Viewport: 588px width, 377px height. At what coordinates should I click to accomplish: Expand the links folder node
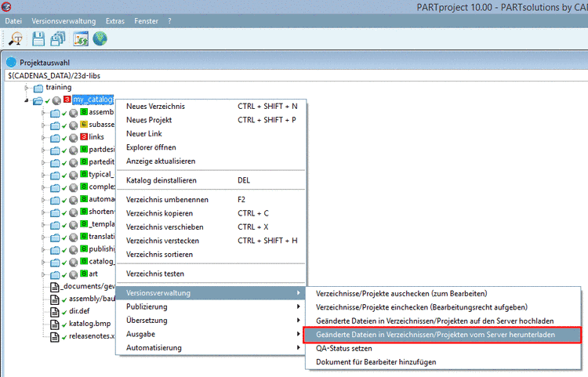tap(43, 137)
